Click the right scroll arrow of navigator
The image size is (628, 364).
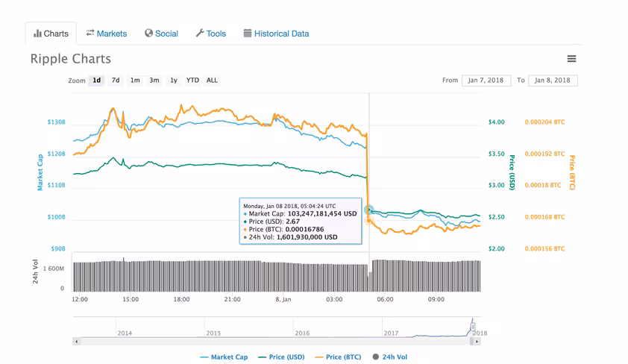477,342
